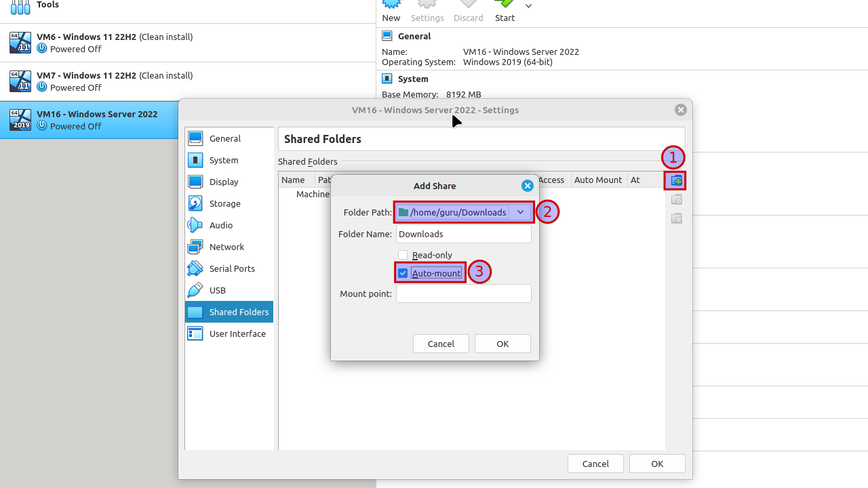Click Cancel in the VM16 Settings window
Screen dimensions: 868x488
595,464
